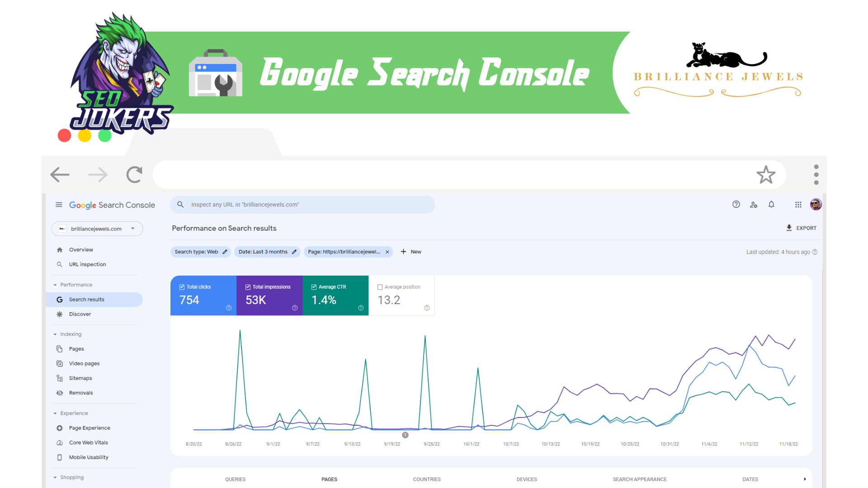Viewport: 868px width, 488px height.
Task: Open the Core Web Vitals report
Action: 88,442
